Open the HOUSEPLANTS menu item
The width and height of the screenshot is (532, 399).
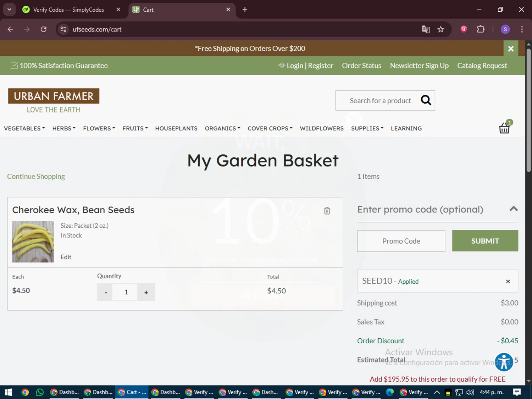pos(176,128)
